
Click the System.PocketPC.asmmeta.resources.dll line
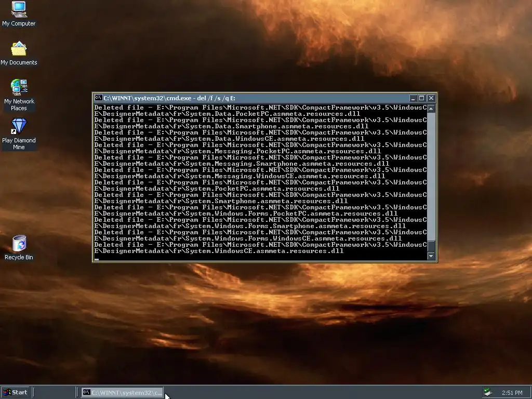tap(217, 189)
